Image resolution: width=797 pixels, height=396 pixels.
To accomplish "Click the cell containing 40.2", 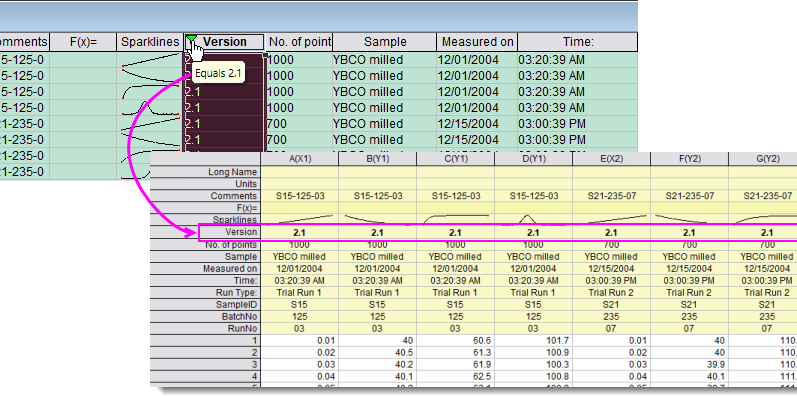I will pyautogui.click(x=377, y=365).
